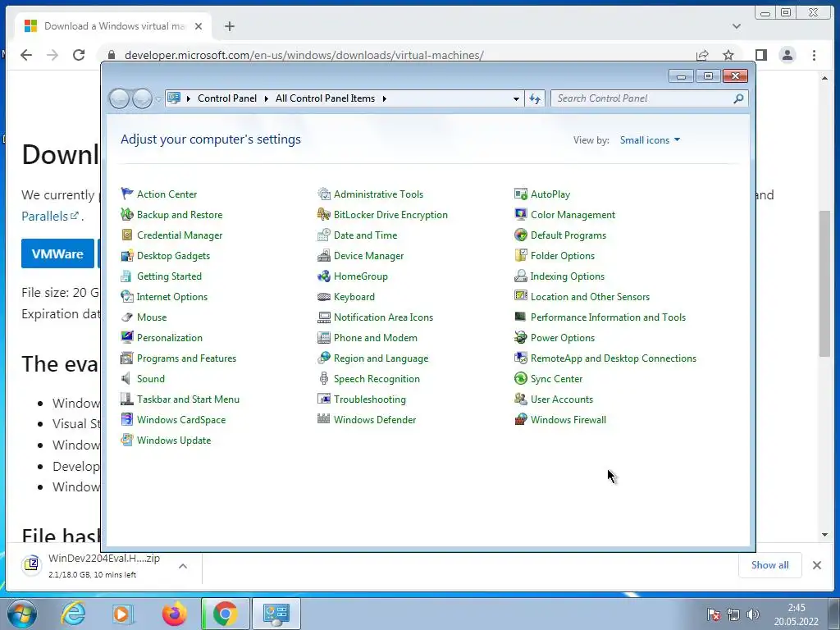
Task: Open the Mouse icon
Action: 127,317
